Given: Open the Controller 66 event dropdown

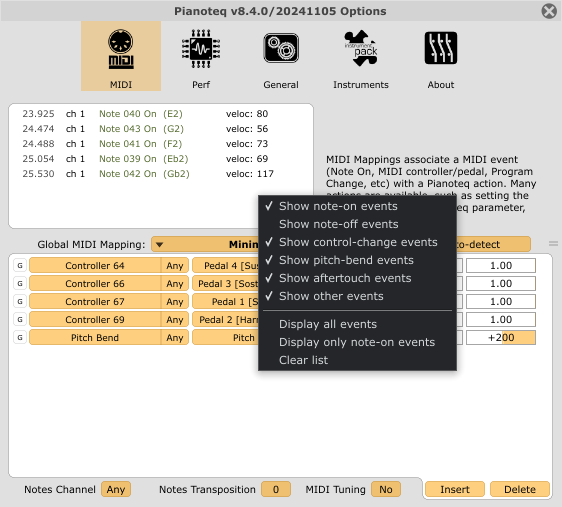Looking at the screenshot, I should pyautogui.click(x=95, y=283).
